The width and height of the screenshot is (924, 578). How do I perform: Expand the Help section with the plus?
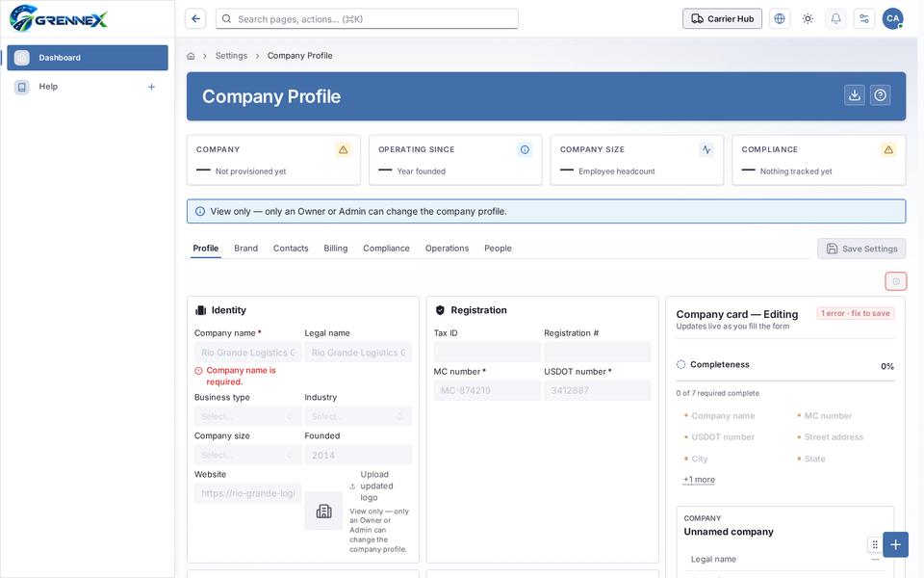pos(151,87)
